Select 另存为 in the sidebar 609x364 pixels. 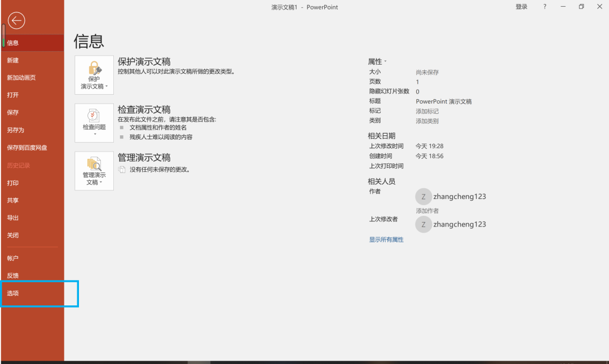coord(33,130)
